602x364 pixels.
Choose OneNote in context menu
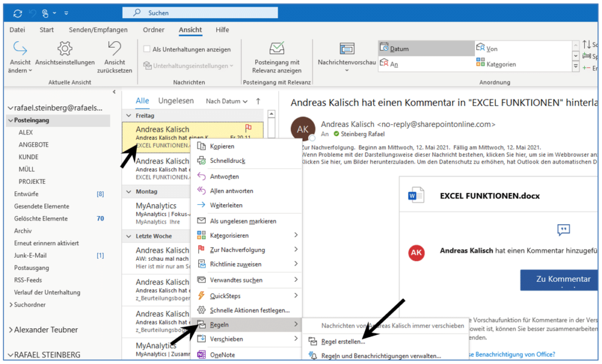(246, 355)
